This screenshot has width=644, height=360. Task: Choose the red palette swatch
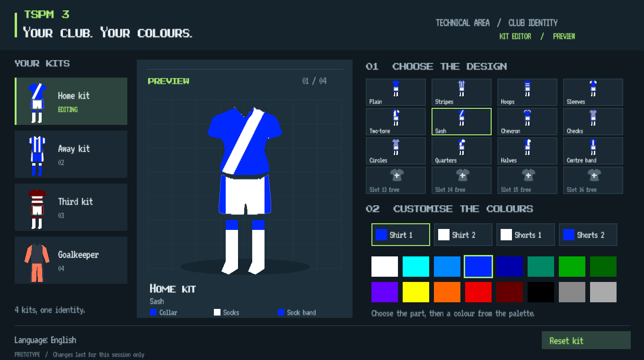[478, 292]
